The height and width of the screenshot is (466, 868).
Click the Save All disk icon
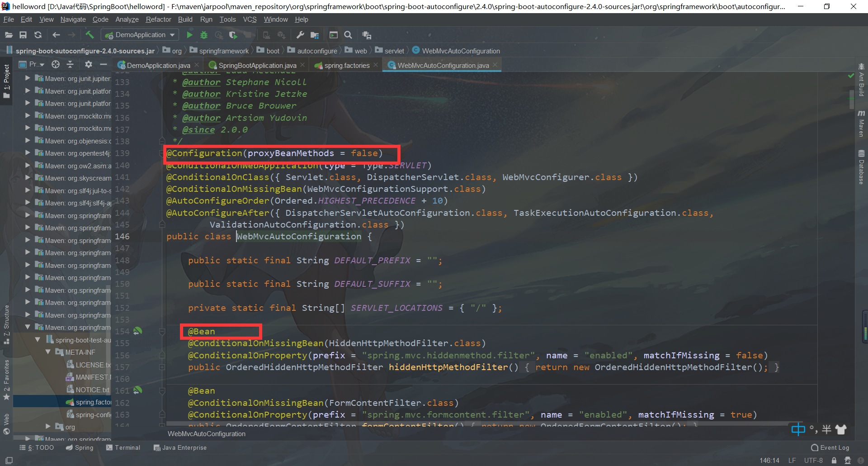(x=23, y=35)
